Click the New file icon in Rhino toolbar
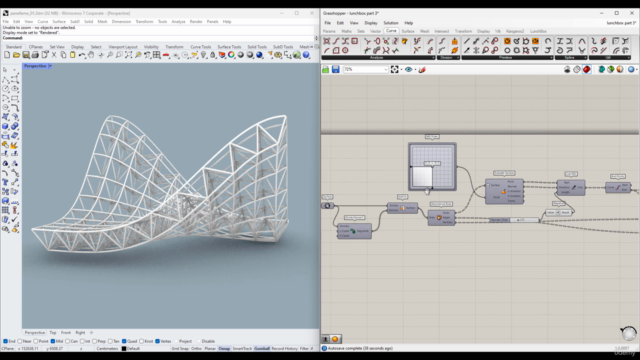 coord(7,55)
